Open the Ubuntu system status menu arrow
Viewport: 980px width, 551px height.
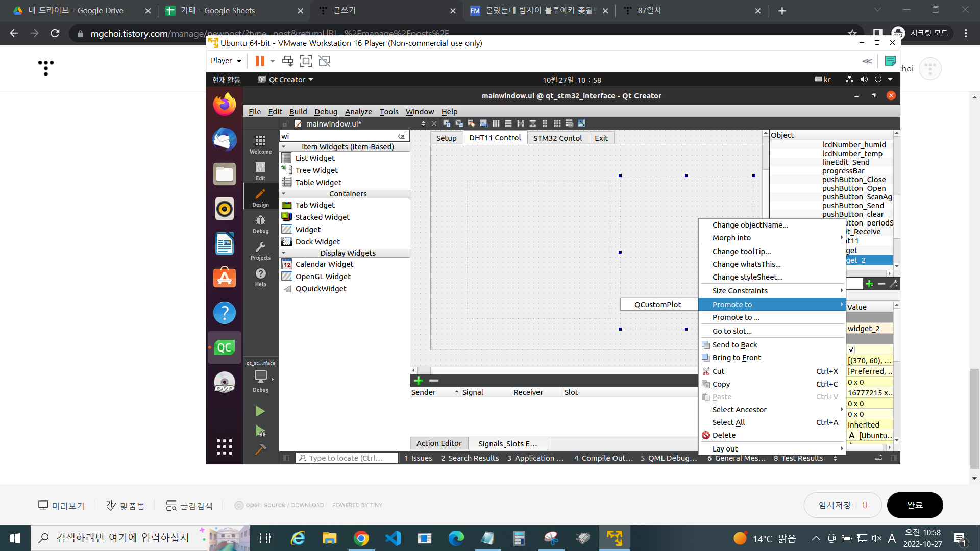890,80
